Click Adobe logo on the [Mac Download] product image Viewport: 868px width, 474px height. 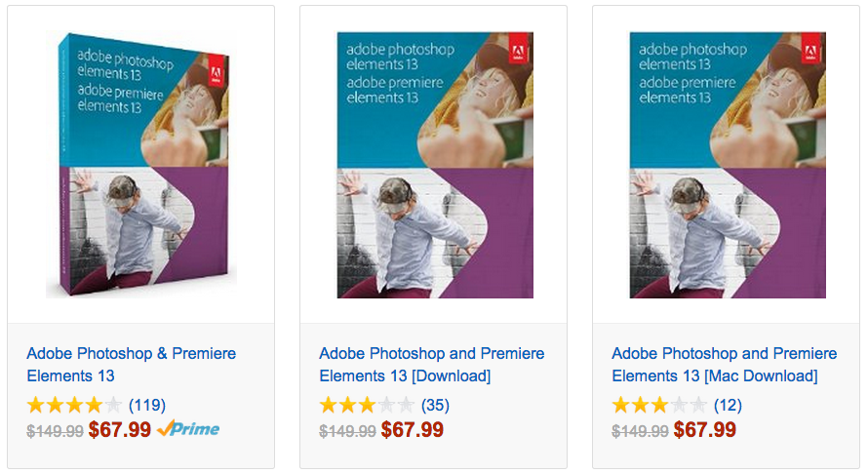814,54
